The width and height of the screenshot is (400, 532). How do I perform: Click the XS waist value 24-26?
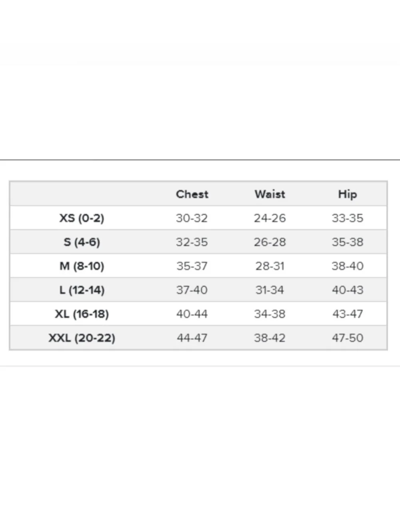[270, 218]
